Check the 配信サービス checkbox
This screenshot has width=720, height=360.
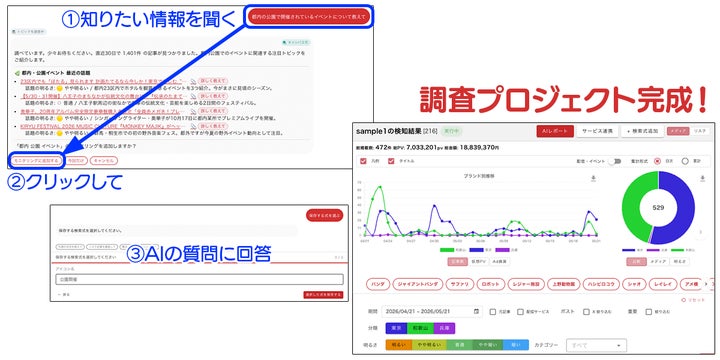pos(520,312)
